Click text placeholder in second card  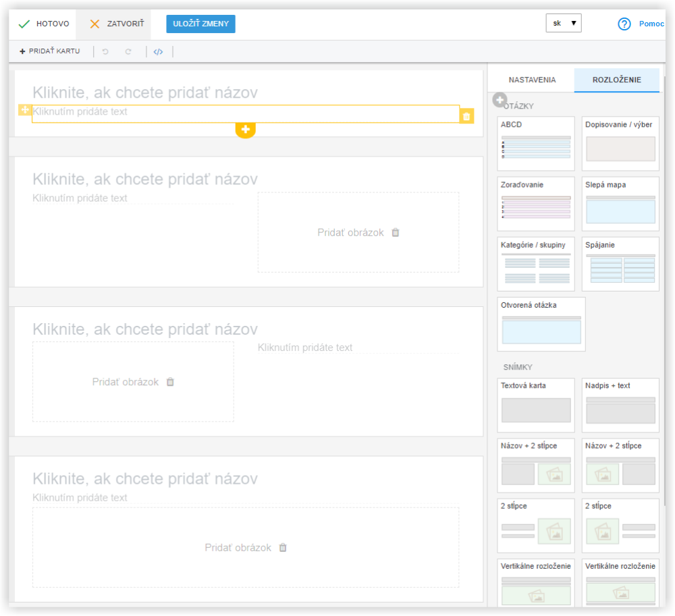pyautogui.click(x=80, y=198)
